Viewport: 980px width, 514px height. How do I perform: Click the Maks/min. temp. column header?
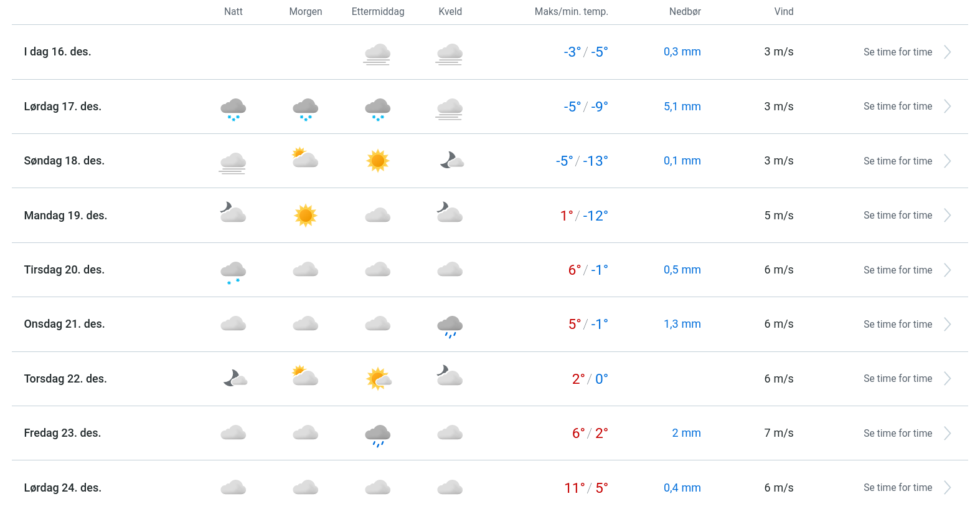click(x=571, y=12)
